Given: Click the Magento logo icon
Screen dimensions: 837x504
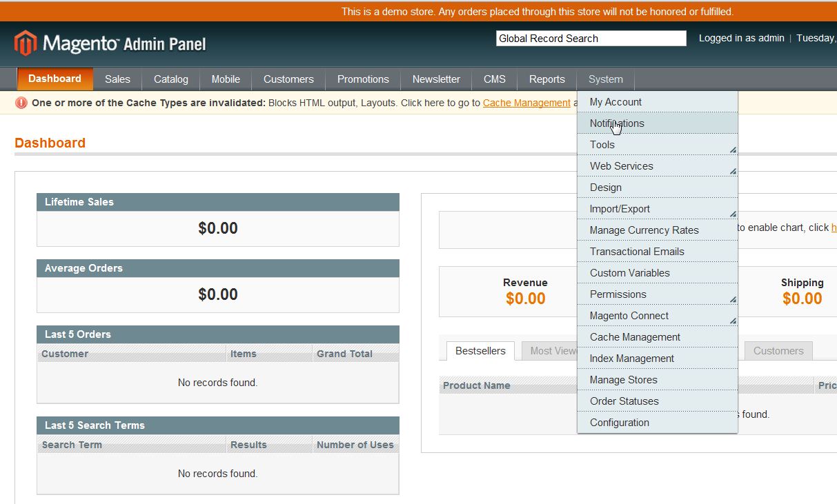Looking at the screenshot, I should (x=26, y=43).
